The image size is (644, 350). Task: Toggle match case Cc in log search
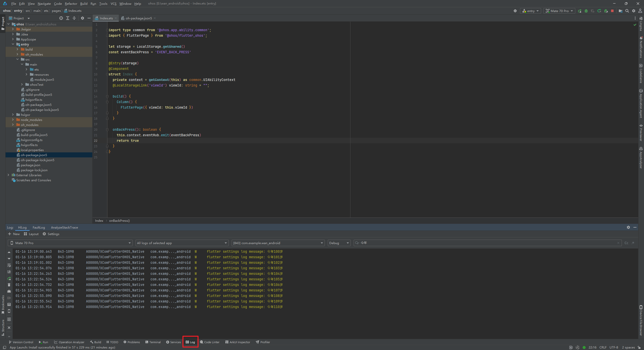[x=626, y=243]
